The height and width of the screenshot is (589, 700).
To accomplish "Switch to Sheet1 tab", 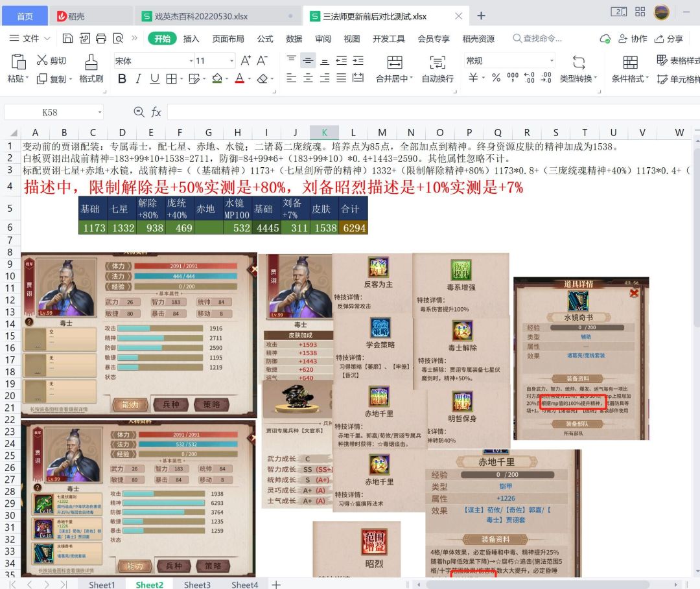I will click(102, 584).
